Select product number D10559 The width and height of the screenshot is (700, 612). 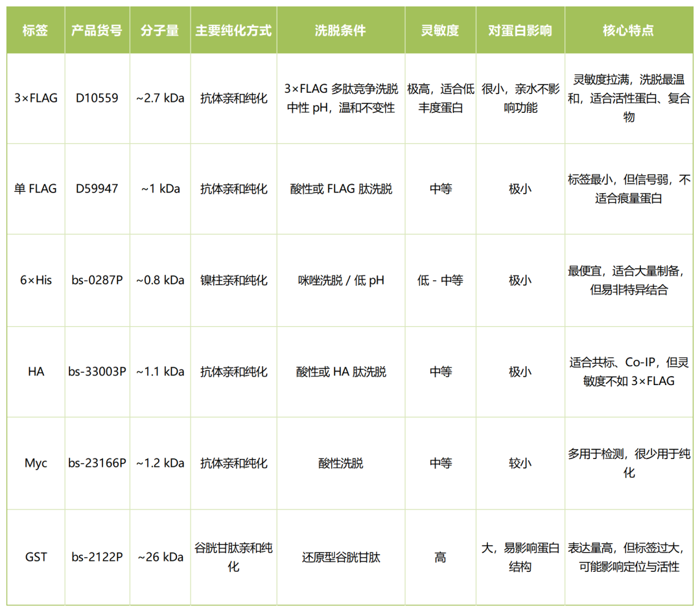(x=97, y=98)
